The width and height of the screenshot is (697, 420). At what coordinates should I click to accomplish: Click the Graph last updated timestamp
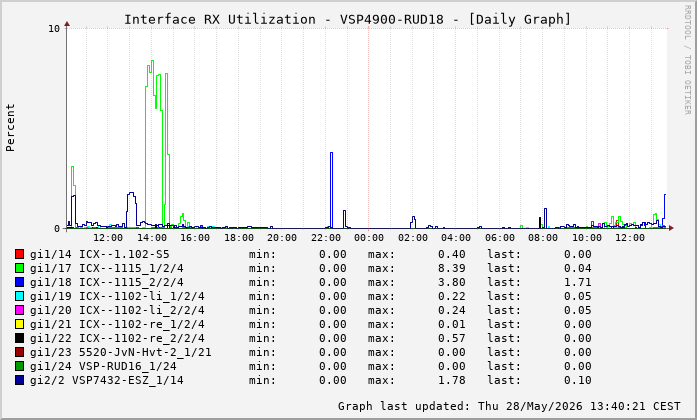pyautogui.click(x=509, y=406)
